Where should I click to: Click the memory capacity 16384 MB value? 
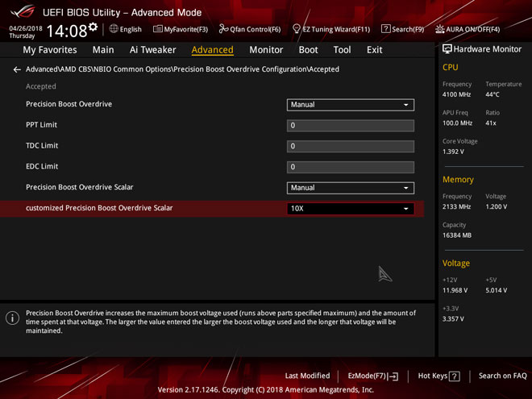457,235
